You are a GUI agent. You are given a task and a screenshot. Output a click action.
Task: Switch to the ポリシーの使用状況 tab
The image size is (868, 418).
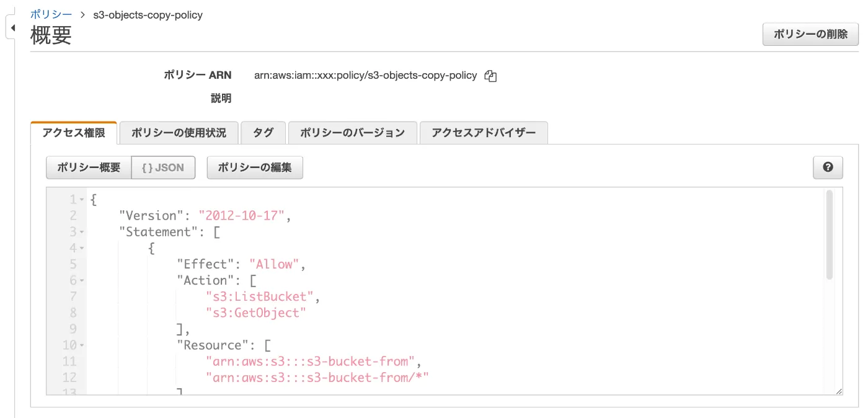tap(179, 133)
